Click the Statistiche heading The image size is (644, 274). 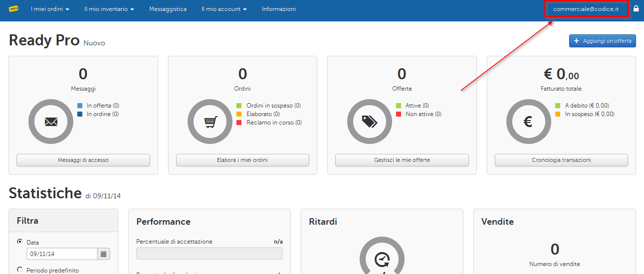pos(45,193)
